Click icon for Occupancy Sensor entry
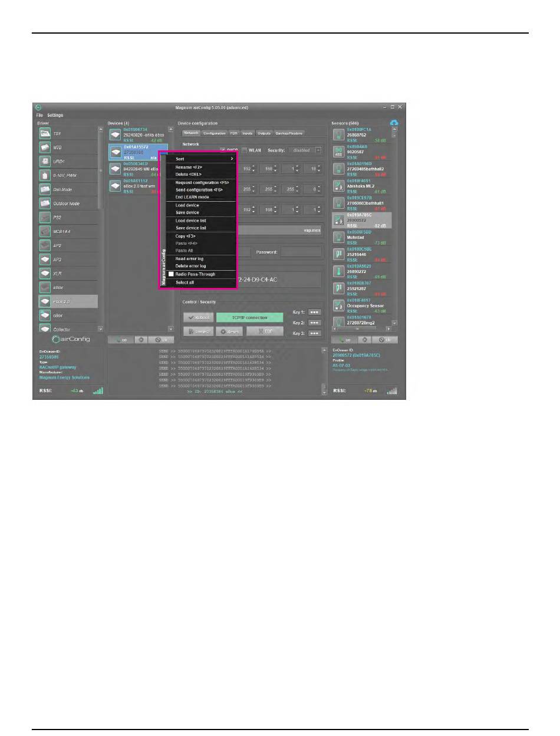560x736 pixels. (339, 305)
